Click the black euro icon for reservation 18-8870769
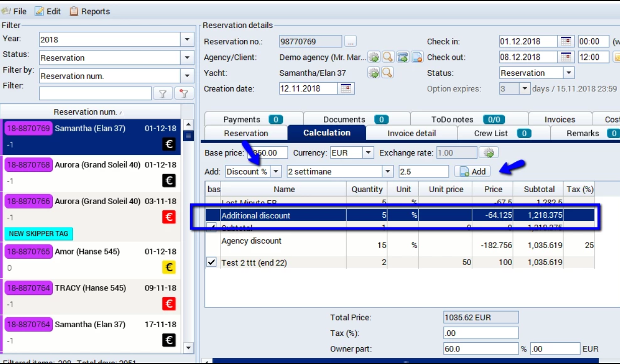This screenshot has width=620, height=364. [170, 144]
